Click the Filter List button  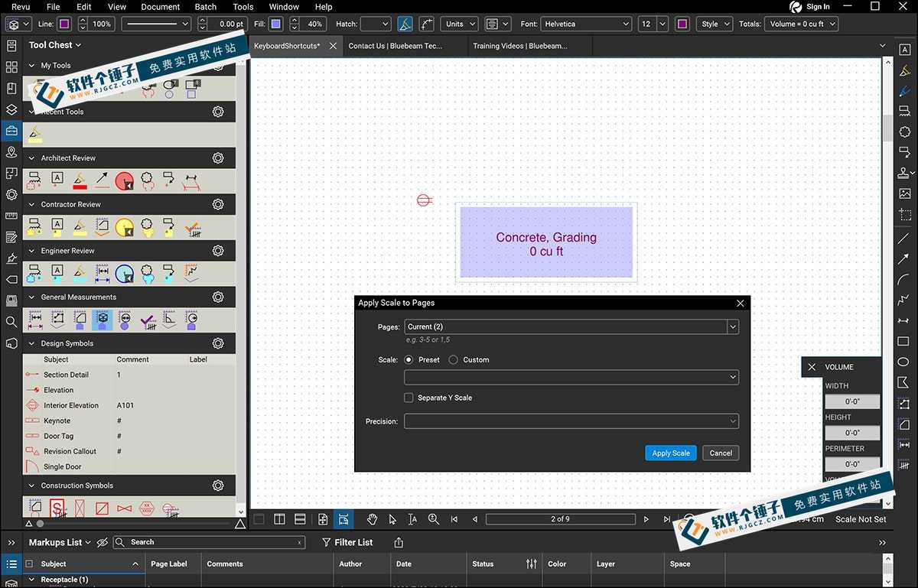coord(347,542)
